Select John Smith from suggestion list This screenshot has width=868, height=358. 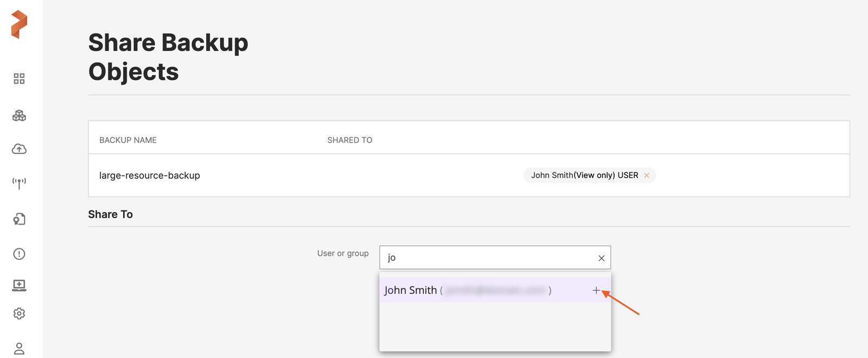[411, 290]
